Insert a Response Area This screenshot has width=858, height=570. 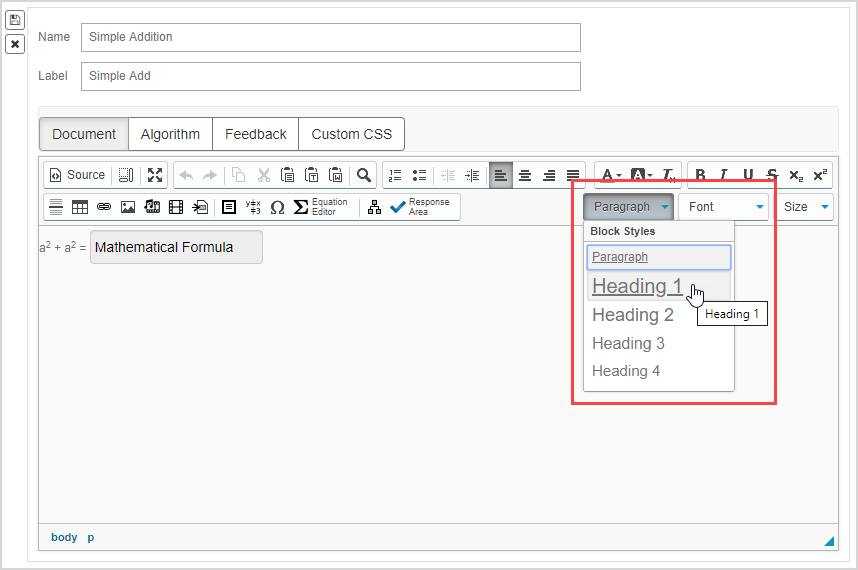pyautogui.click(x=421, y=207)
